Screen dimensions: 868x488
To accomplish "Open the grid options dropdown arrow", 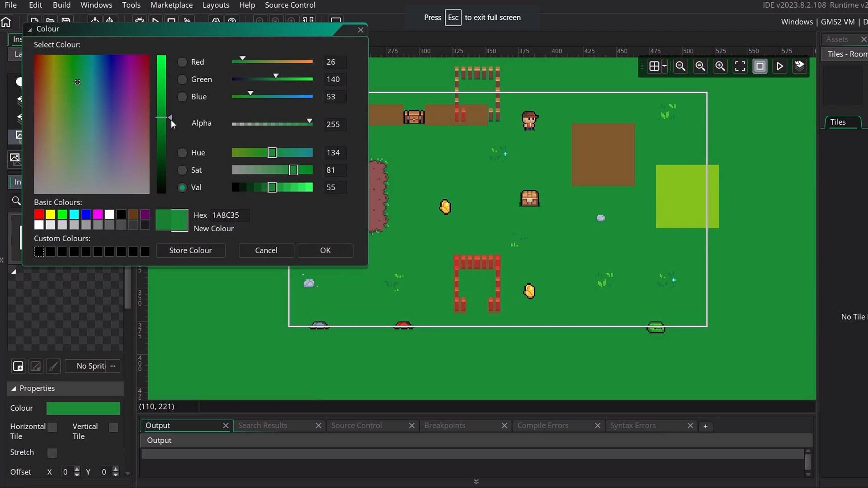I will coord(665,66).
